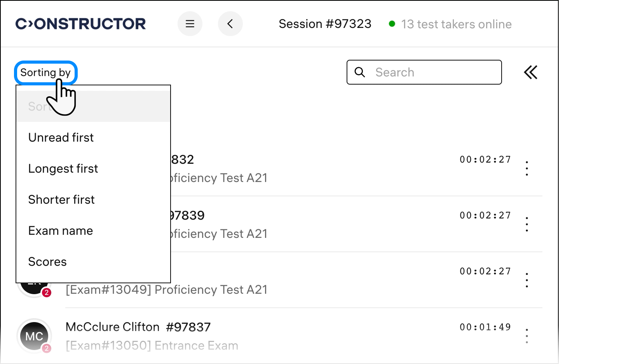Sort the list by Exam name
This screenshot has height=364, width=638.
pyautogui.click(x=61, y=231)
